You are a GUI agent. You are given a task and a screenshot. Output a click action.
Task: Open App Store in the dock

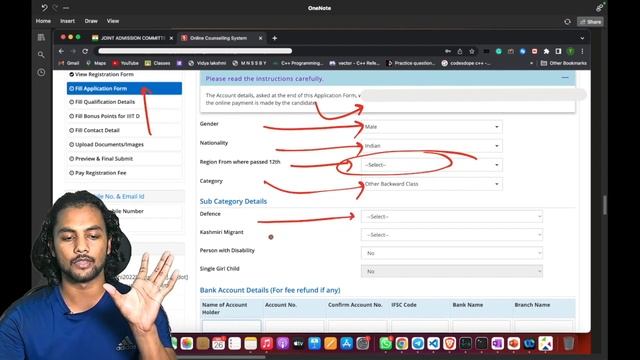tap(347, 343)
